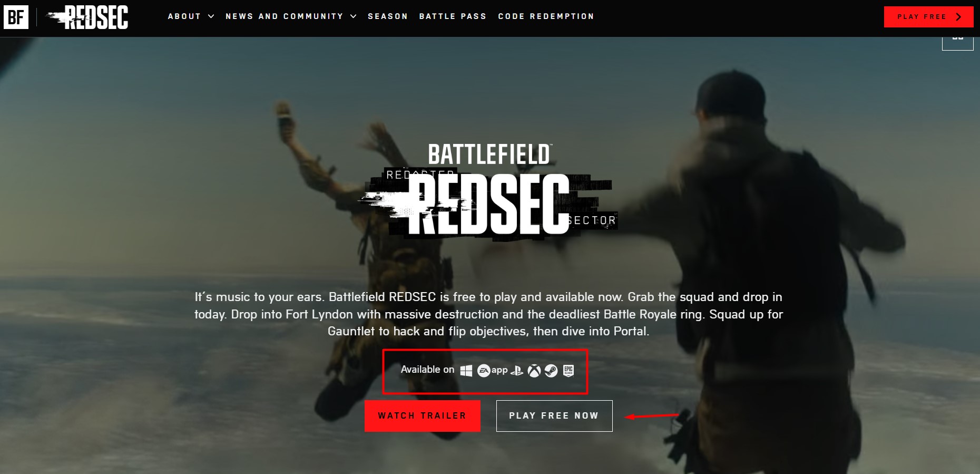This screenshot has height=474, width=980.
Task: Click the red Play Free header button
Action: click(x=929, y=17)
